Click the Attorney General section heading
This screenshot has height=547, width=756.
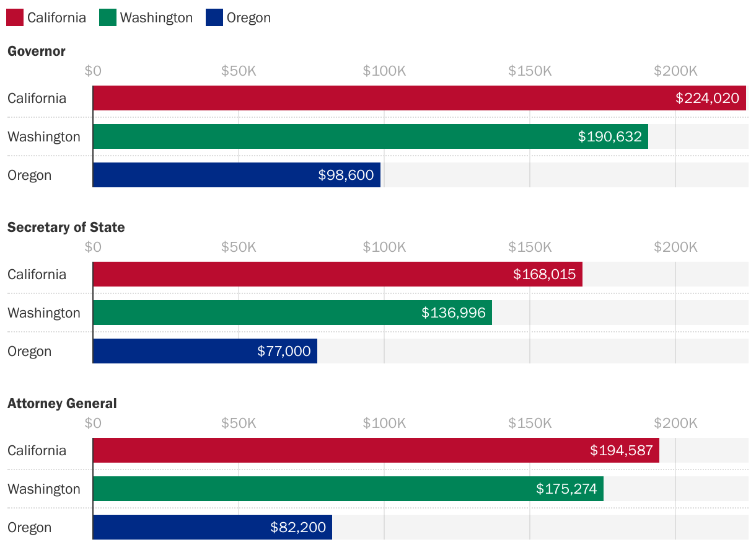point(62,404)
